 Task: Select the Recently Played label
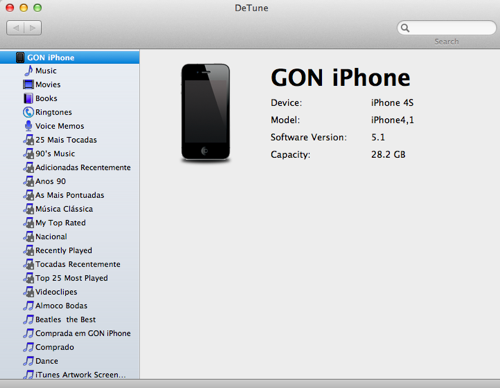tap(64, 250)
